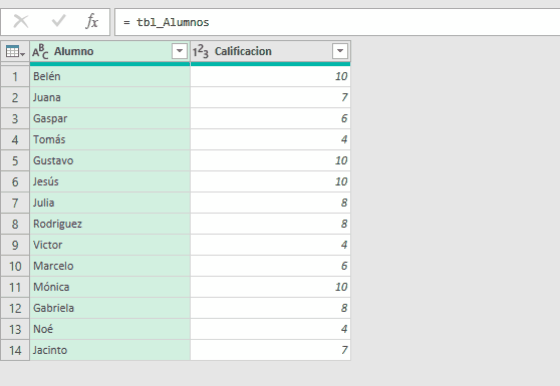Select the cell containing Rodriguez

tap(110, 224)
